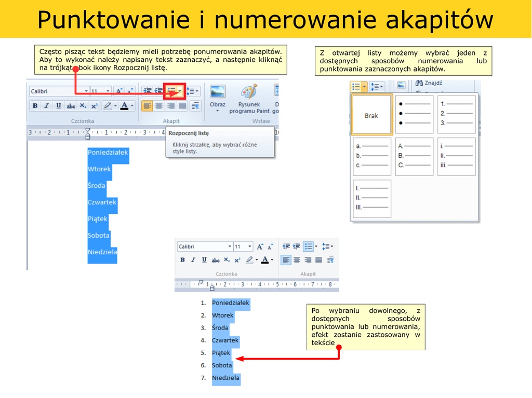Click increase indent icon in lower toolbar

click(297, 246)
